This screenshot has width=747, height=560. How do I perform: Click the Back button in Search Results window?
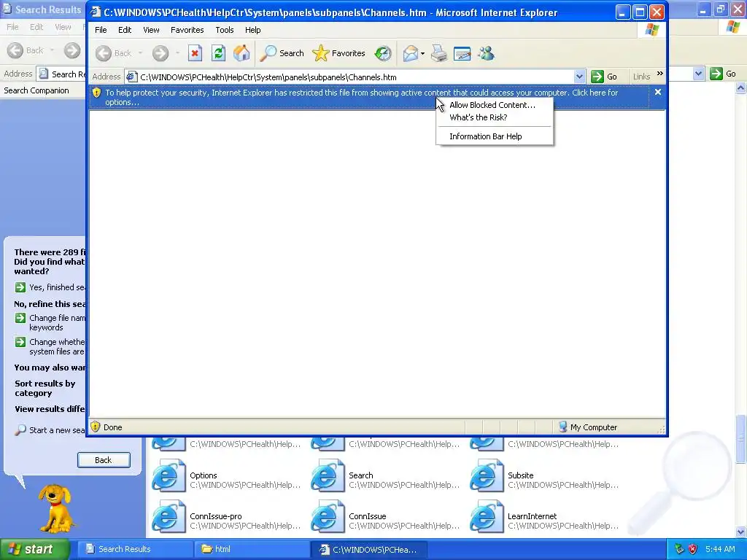[x=26, y=50]
